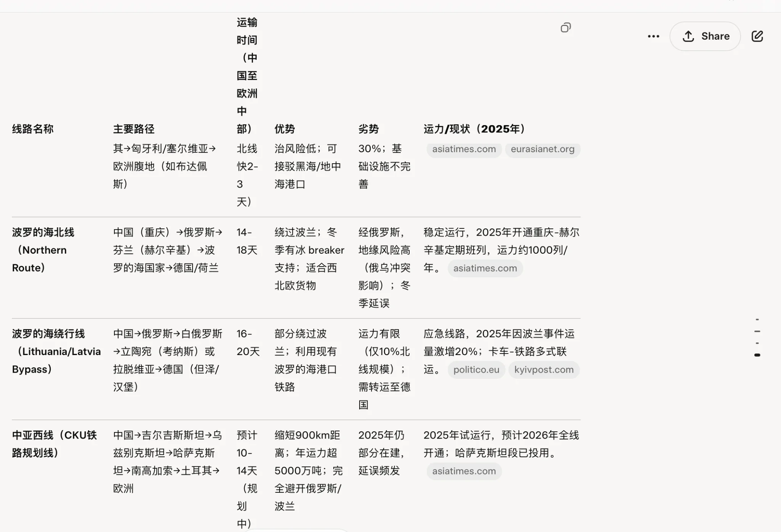Viewport: 781px width, 532px height.
Task: Click the 线路名称 column header
Action: point(33,129)
